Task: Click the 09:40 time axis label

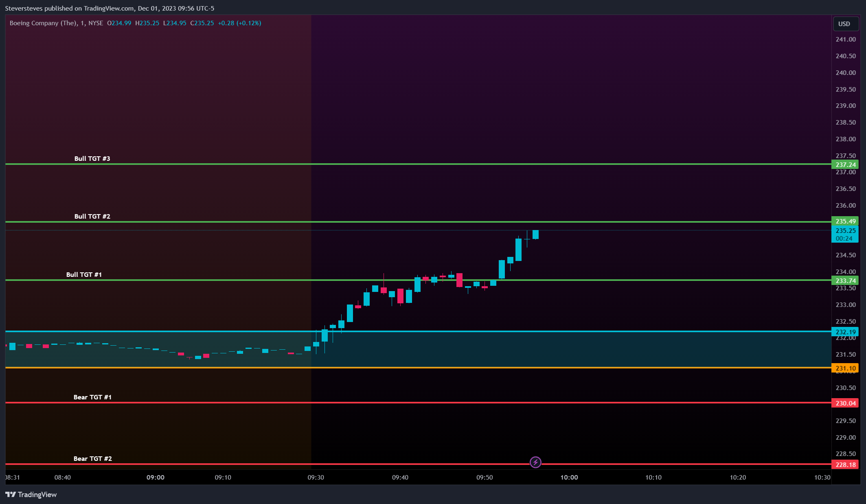Action: tap(400, 477)
